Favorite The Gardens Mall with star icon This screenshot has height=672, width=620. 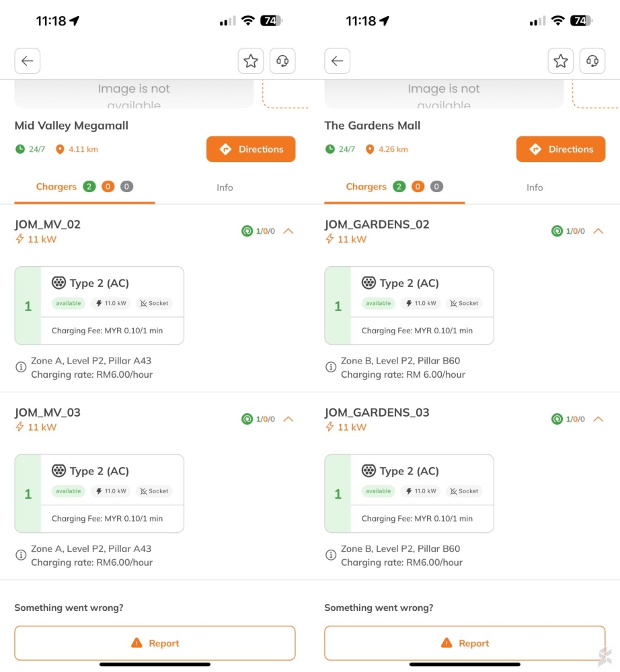click(x=561, y=61)
